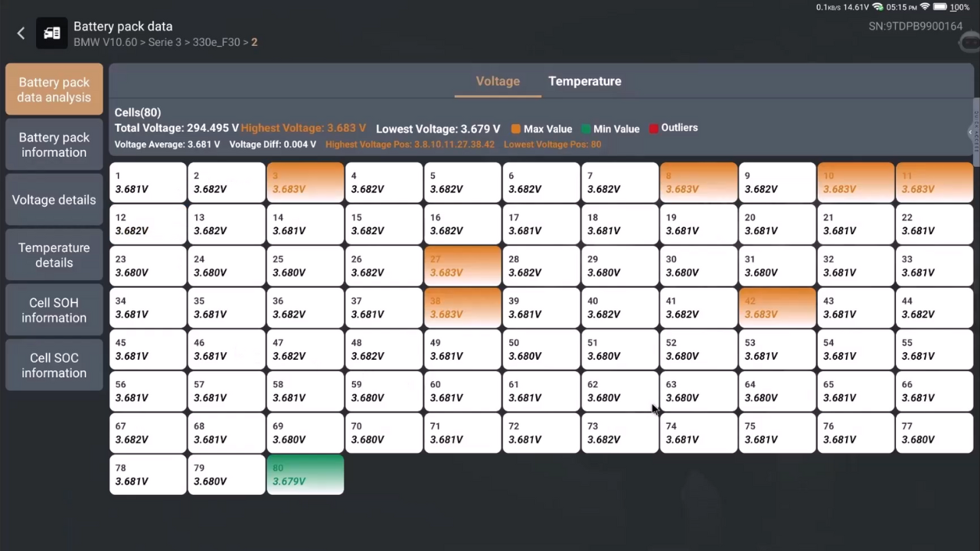Click the Total Voltage 294.495 V readout
Screen dimensions: 980x551
pyautogui.click(x=177, y=129)
